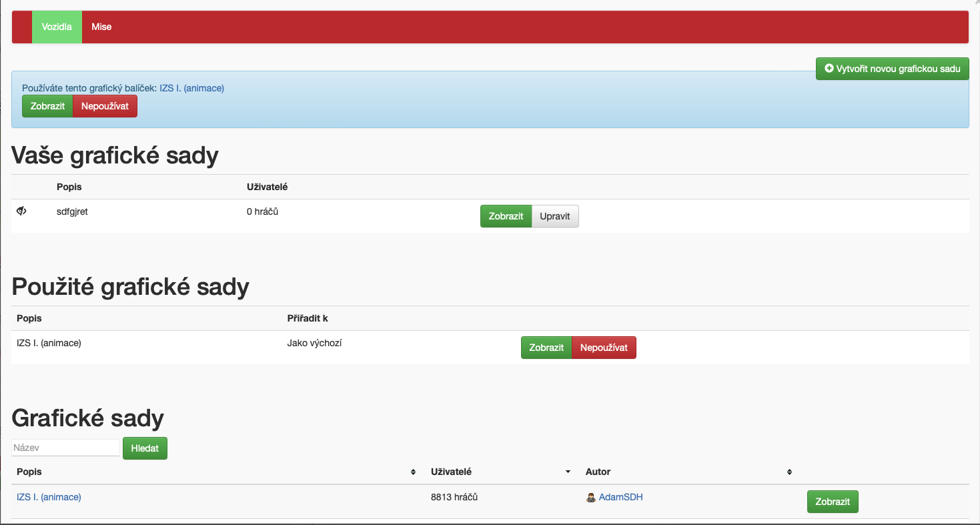Open the IZS I. (animace) link in banner
980x525 pixels.
(x=191, y=88)
